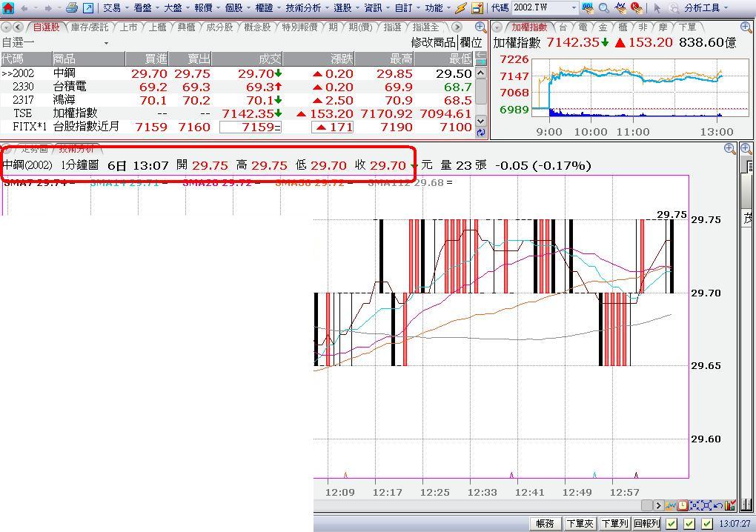Switch to the 下單 tab in index panel
Screen dimensions: 756x532
click(687, 27)
